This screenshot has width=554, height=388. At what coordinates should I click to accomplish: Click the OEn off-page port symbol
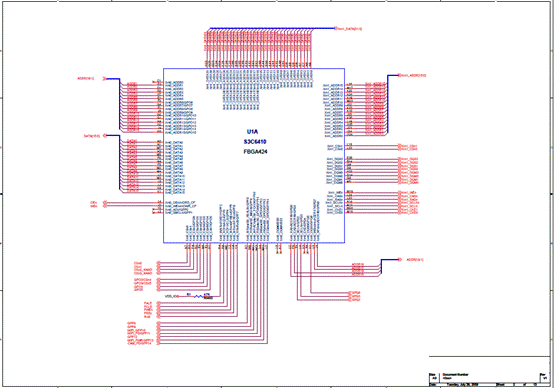click(x=105, y=203)
